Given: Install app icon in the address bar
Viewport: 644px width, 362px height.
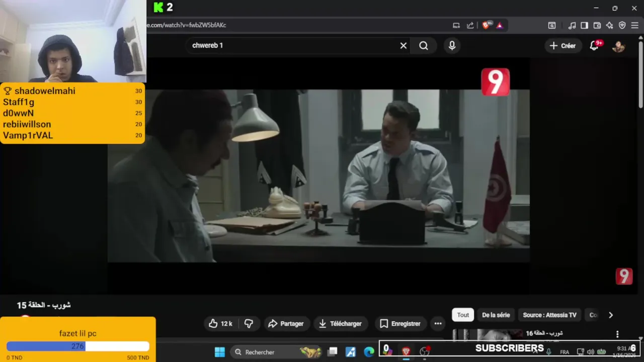Looking at the screenshot, I should 456,25.
